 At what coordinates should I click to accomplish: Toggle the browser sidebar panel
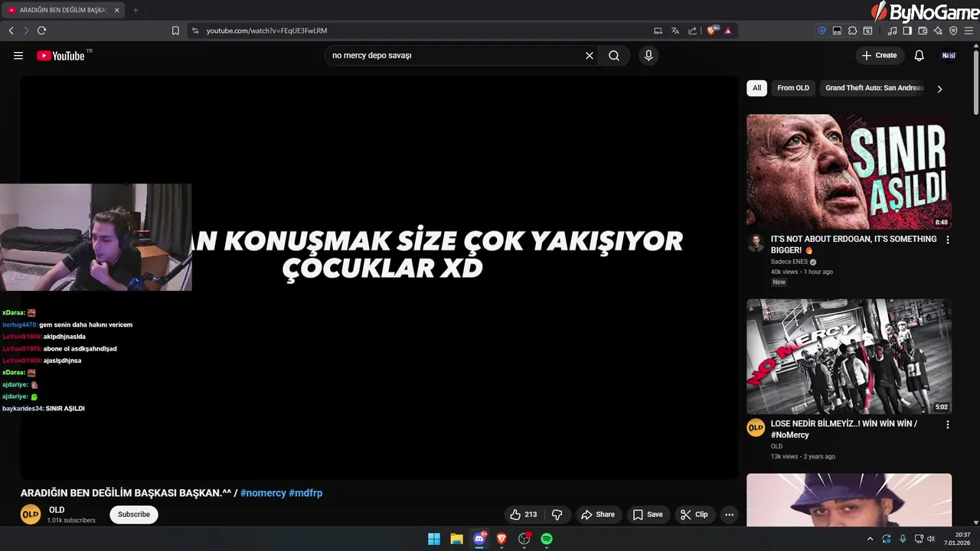point(907,31)
